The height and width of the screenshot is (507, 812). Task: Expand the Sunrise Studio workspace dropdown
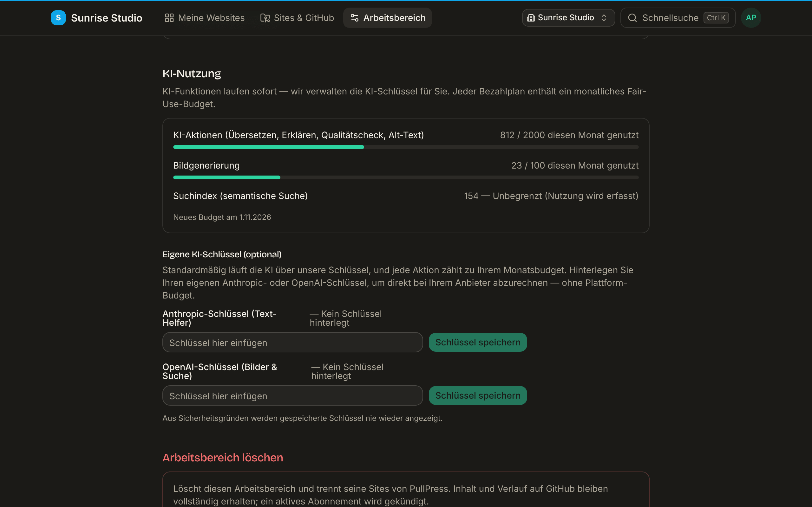pyautogui.click(x=568, y=18)
